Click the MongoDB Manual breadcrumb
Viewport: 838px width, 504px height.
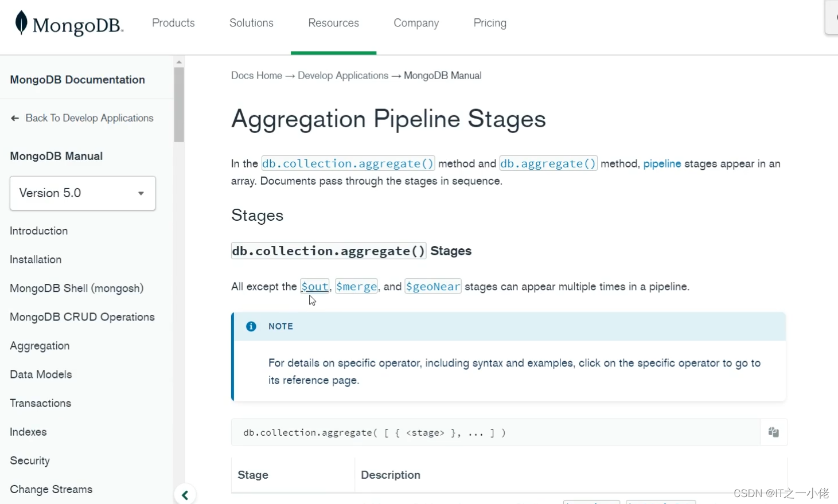pos(443,76)
